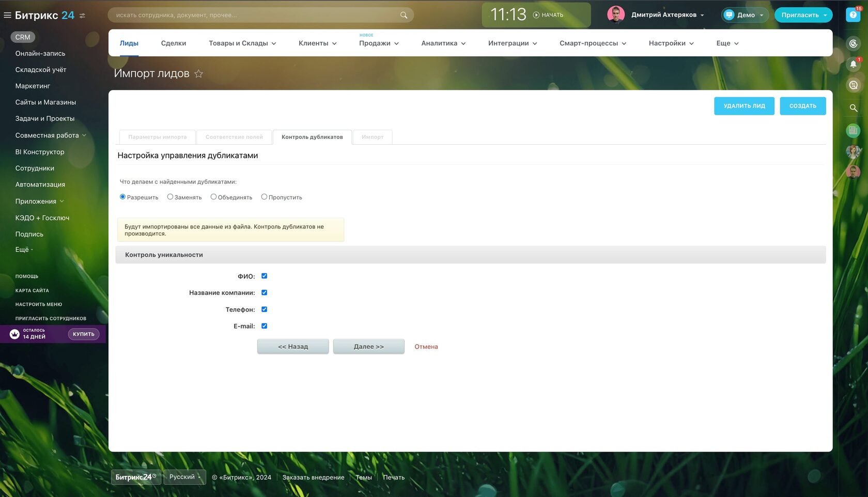Click the help question mark icon

tap(853, 15)
